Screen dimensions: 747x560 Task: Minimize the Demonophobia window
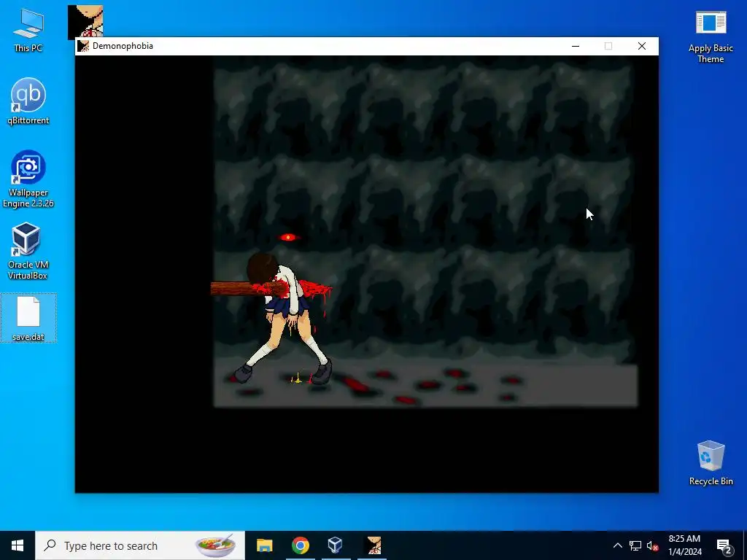pyautogui.click(x=576, y=46)
